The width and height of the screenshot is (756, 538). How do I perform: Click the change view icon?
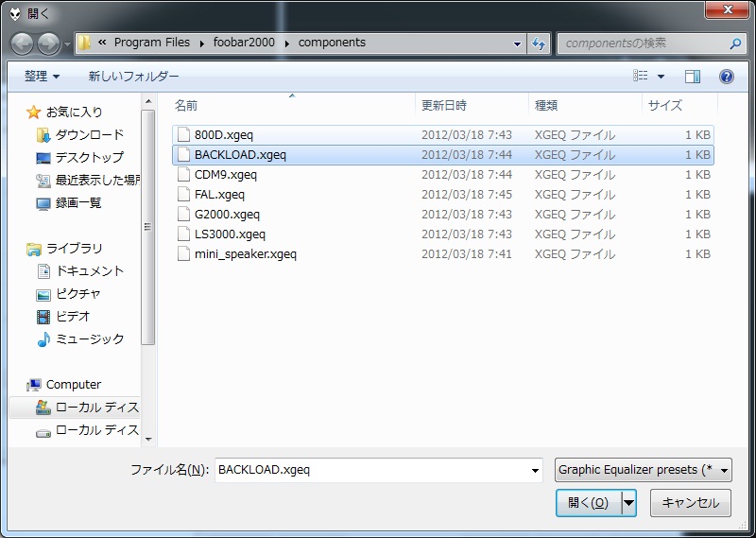click(641, 76)
